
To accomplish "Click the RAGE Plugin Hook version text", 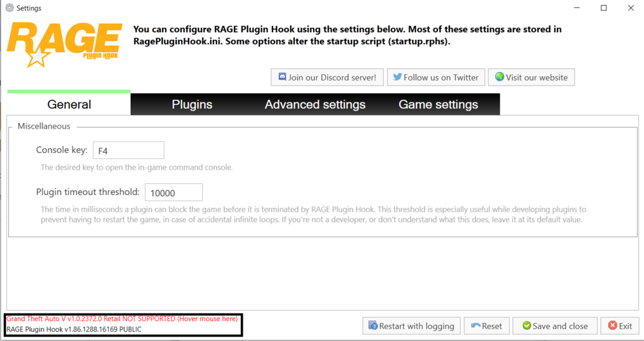I will (x=74, y=329).
